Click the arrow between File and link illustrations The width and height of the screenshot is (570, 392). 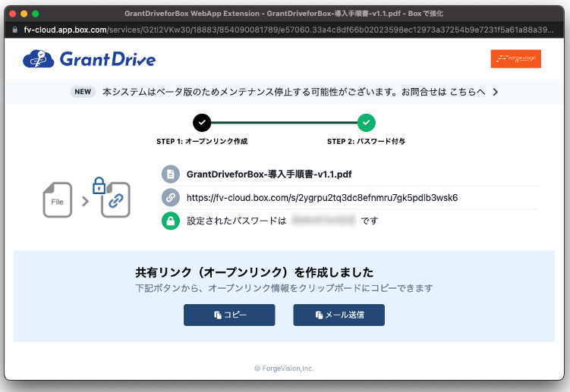click(86, 201)
